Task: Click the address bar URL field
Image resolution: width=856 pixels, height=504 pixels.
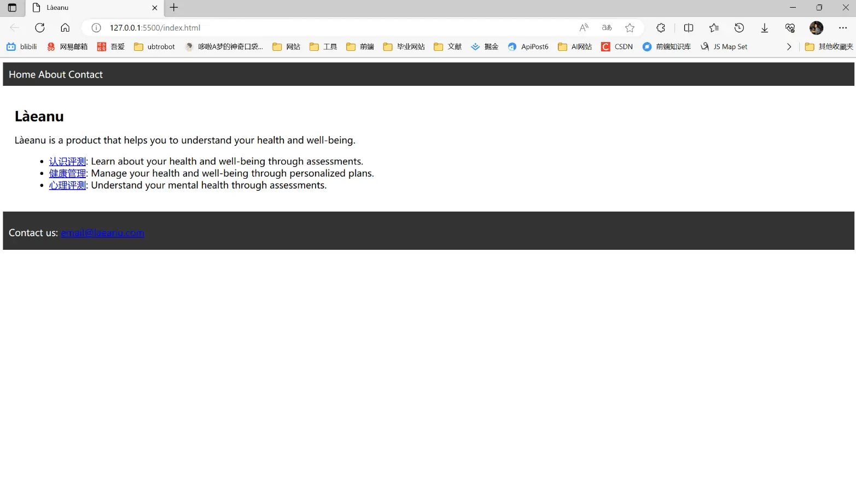Action: pyautogui.click(x=328, y=28)
